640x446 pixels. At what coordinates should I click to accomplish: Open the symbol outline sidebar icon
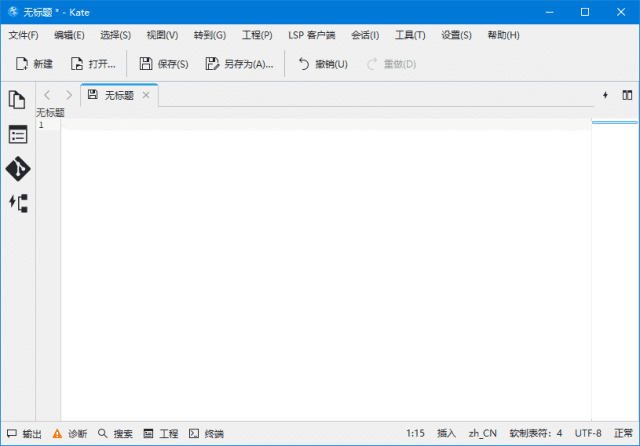tap(17, 202)
